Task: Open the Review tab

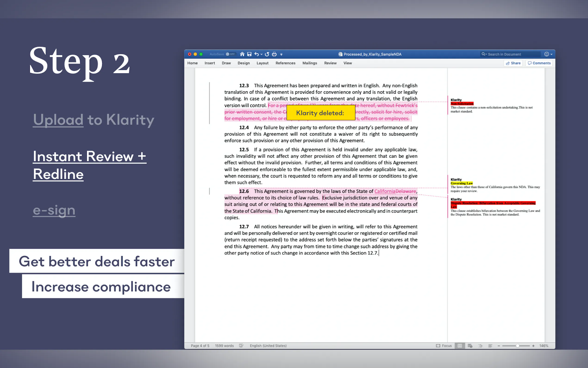Action: click(330, 63)
